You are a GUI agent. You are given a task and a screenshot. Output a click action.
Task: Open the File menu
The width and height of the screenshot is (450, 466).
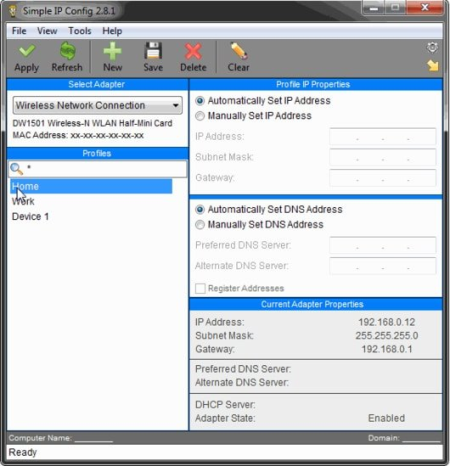pos(19,31)
